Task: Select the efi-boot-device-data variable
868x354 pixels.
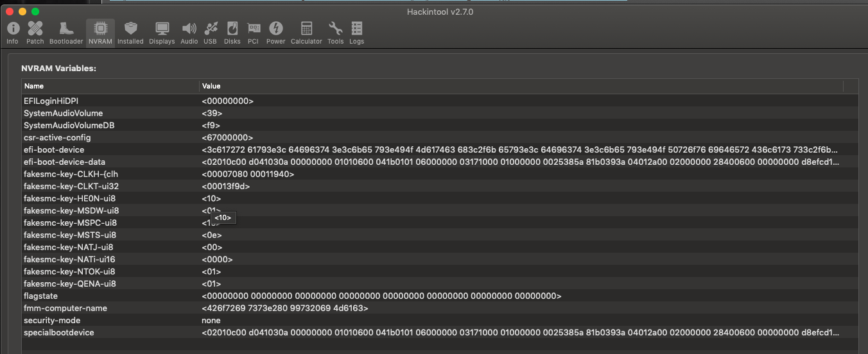Action: coord(440,162)
